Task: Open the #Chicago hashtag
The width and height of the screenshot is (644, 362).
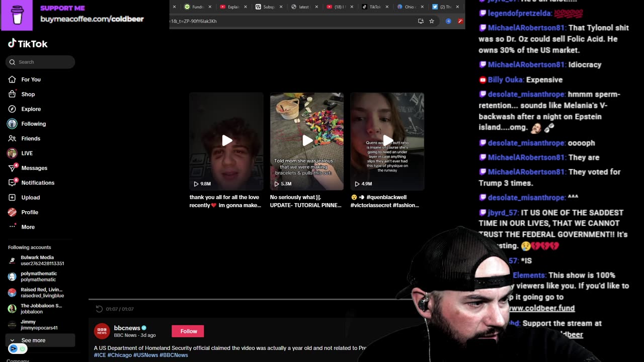Action: [119, 355]
